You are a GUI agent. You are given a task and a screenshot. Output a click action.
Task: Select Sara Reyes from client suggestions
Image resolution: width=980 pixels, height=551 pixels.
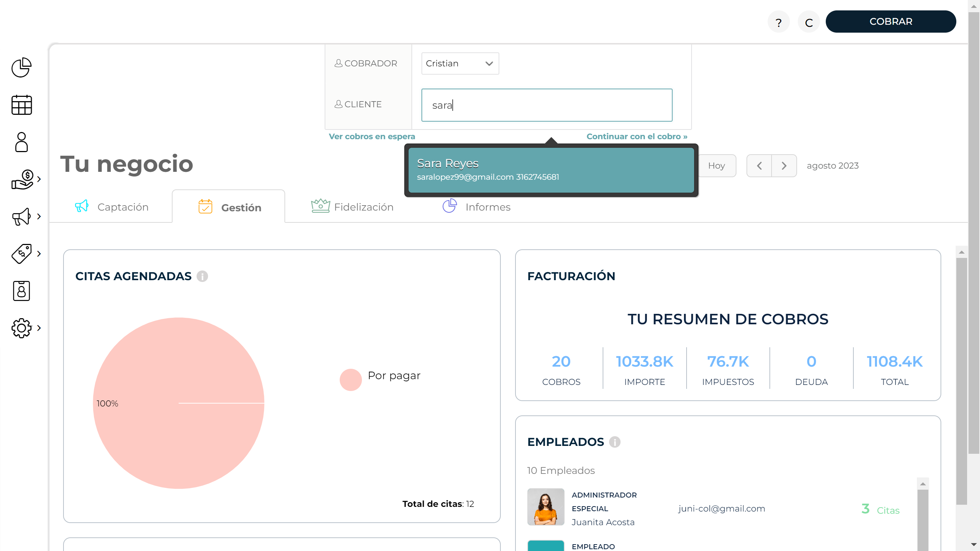551,170
